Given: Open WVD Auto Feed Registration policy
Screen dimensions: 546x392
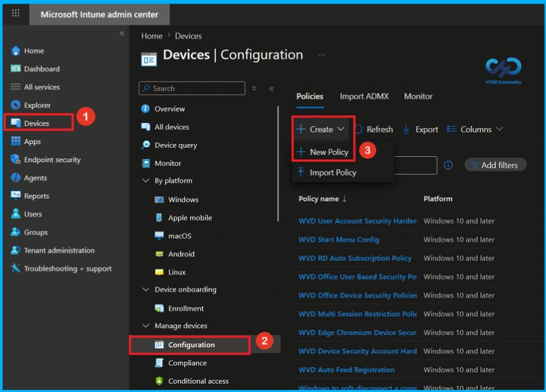Looking at the screenshot, I should pos(347,370).
